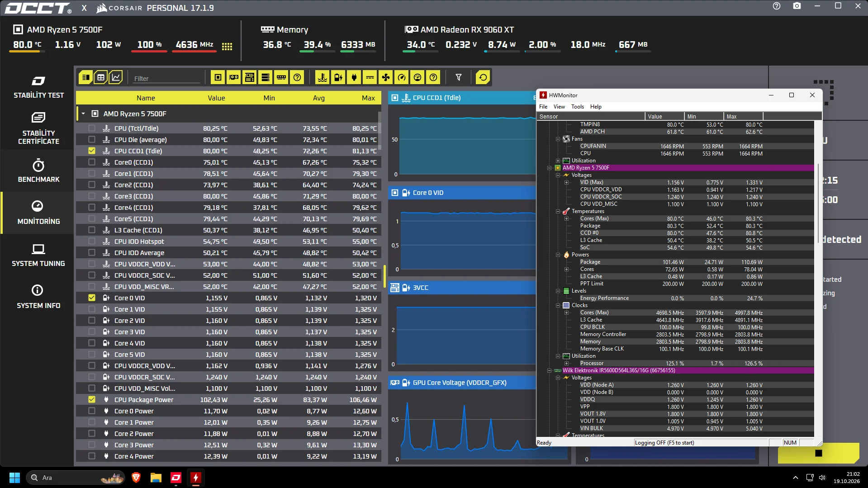This screenshot has height=488, width=868.
Task: Open the Tools menu in HWMonitor
Action: 578,107
